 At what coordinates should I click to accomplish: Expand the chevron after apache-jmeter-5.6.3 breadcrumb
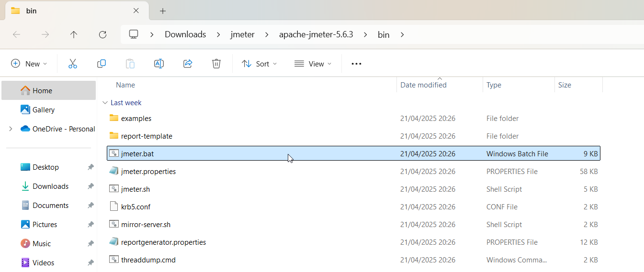[x=365, y=34]
